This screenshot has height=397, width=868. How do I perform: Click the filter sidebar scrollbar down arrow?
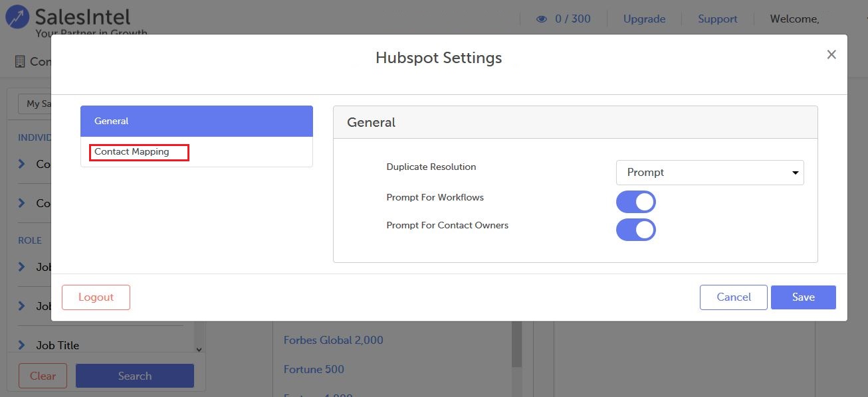pyautogui.click(x=199, y=349)
